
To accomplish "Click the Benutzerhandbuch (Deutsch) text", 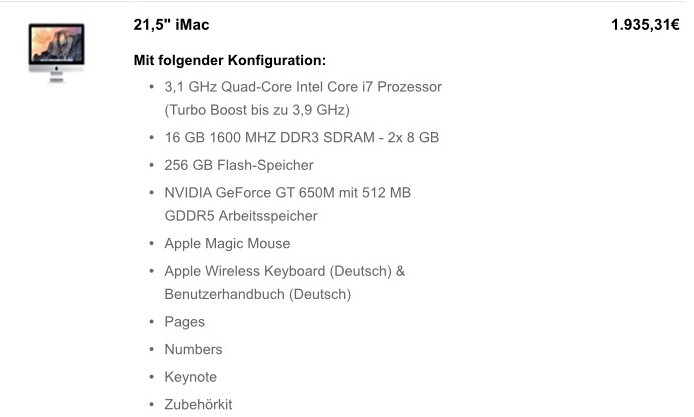I will pyautogui.click(x=257, y=295).
